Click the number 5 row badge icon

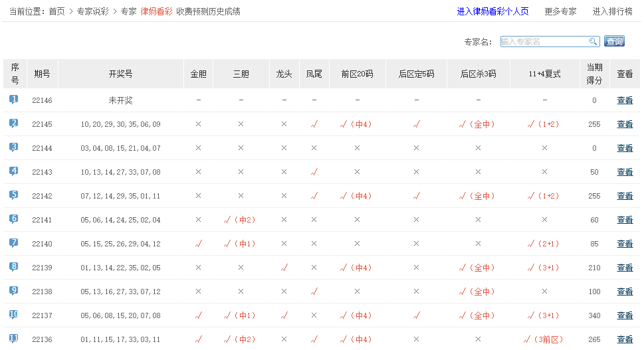(x=14, y=195)
